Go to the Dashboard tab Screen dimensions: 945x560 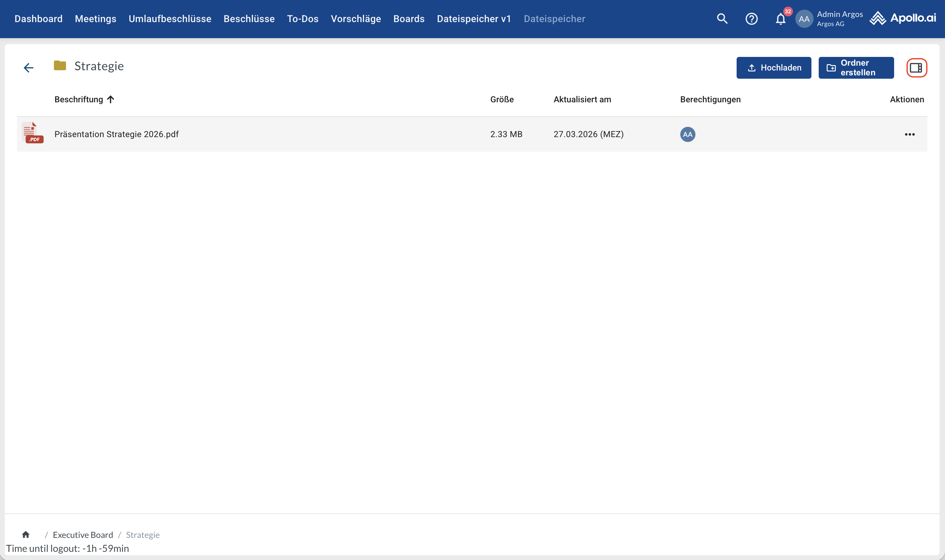click(38, 18)
